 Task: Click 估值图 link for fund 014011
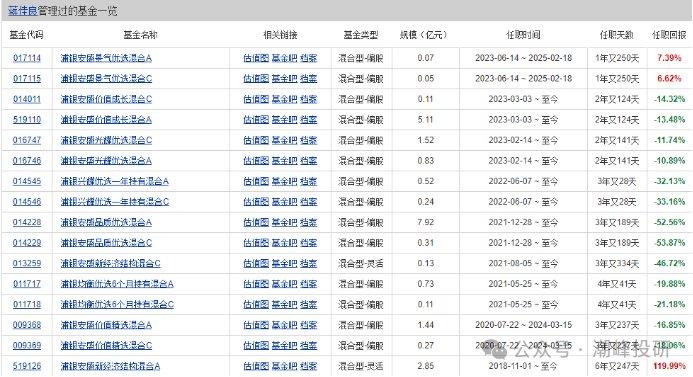coord(256,99)
